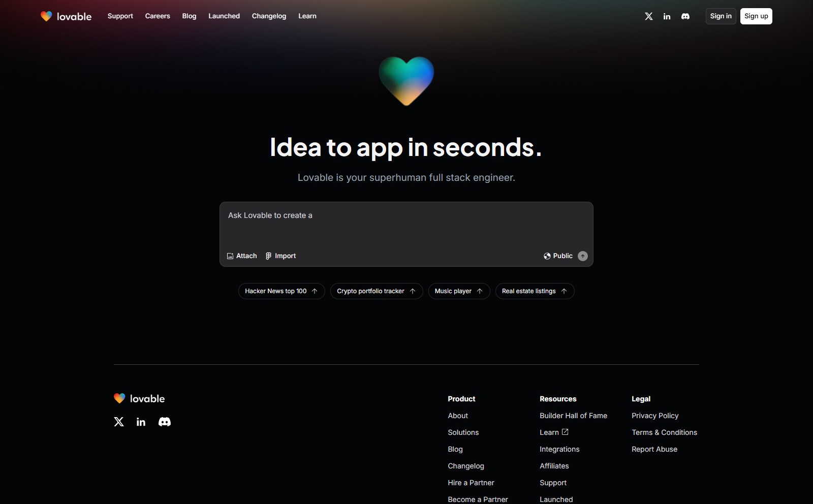Open the About footer link

point(458,416)
